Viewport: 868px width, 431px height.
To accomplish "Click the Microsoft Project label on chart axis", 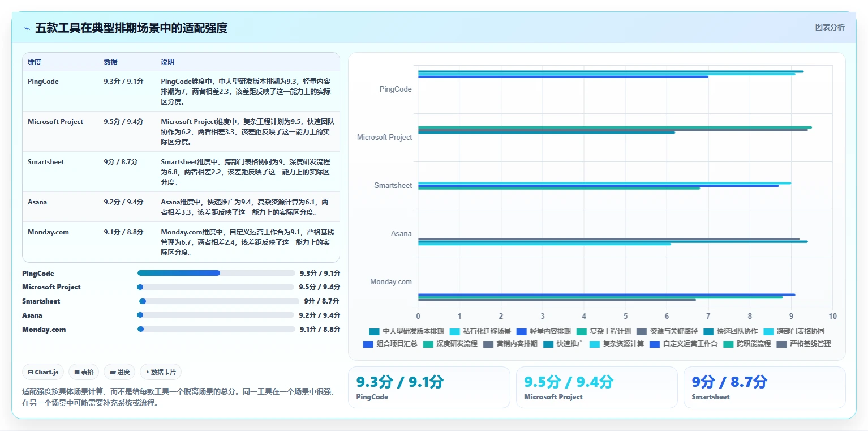I will 384,138.
